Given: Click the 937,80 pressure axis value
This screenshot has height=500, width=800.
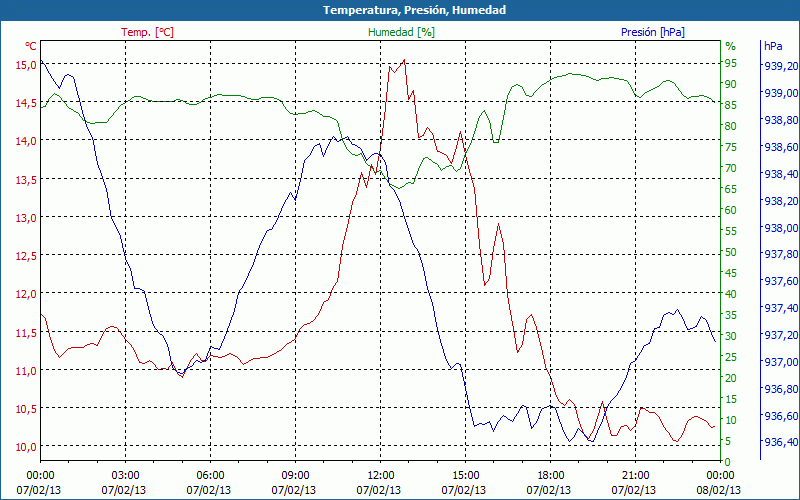Looking at the screenshot, I should pyautogui.click(x=781, y=255).
